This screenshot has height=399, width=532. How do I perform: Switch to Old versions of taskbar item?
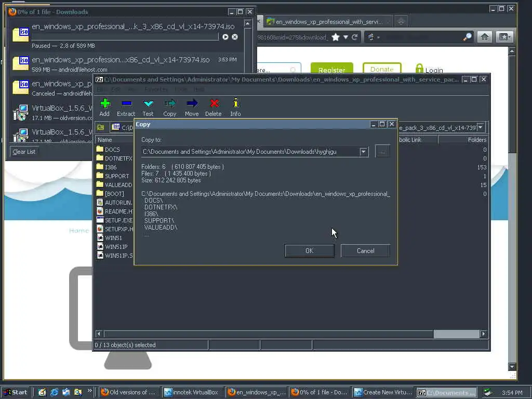tap(129, 392)
